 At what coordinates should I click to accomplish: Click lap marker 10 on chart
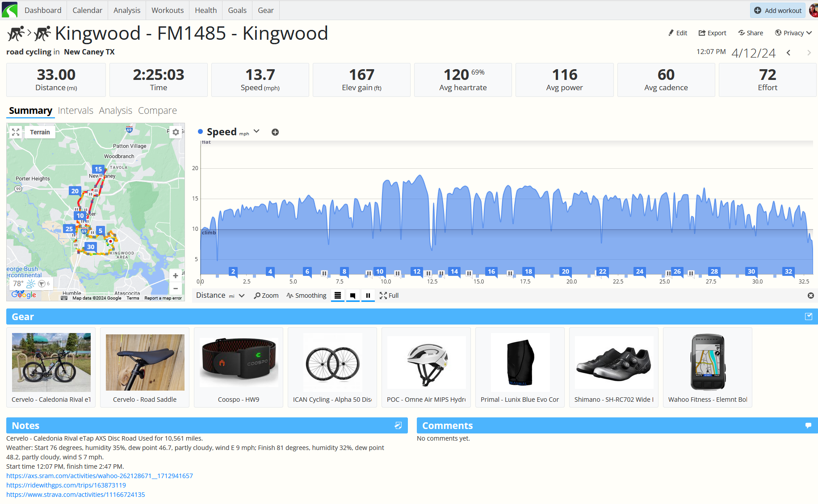(380, 271)
